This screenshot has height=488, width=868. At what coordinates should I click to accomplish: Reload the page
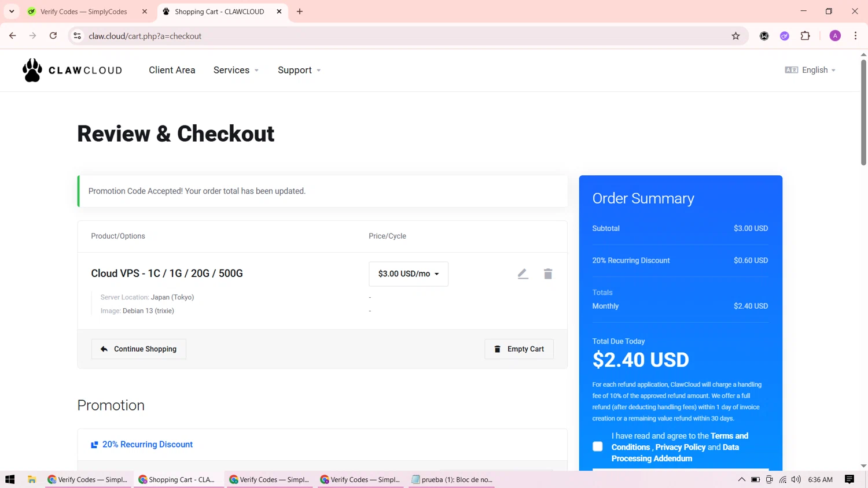(x=53, y=36)
